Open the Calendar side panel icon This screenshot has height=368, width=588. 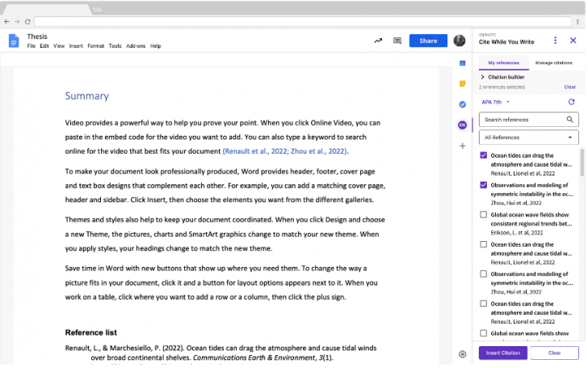coord(462,63)
